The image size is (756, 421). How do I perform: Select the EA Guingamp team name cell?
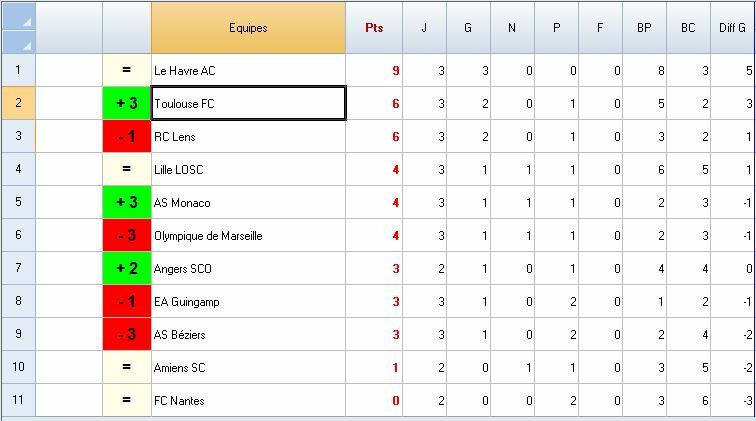248,302
